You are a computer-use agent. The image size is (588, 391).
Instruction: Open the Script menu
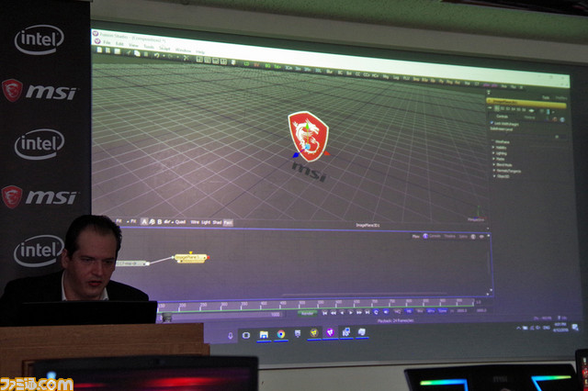coord(164,49)
